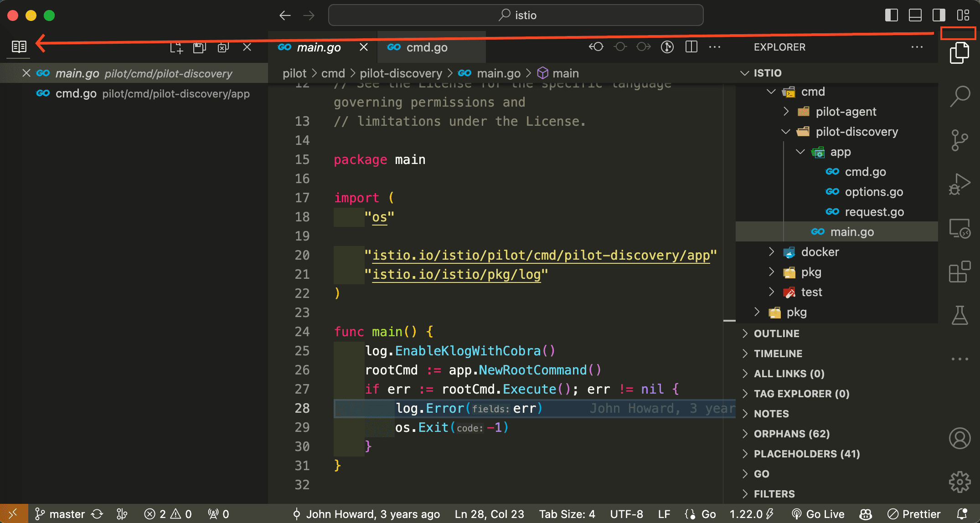980x523 pixels.
Task: Open the Search view in activity bar
Action: (960, 96)
